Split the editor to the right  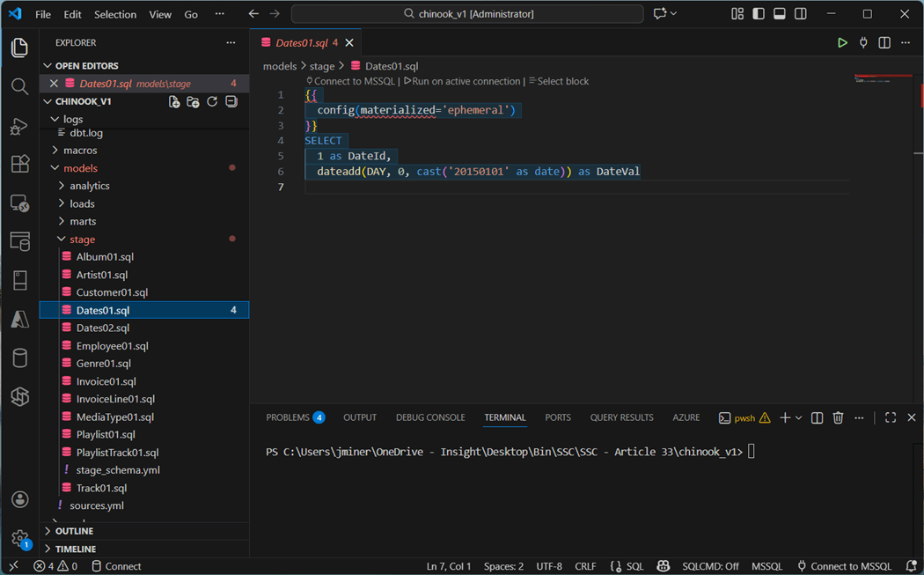884,42
